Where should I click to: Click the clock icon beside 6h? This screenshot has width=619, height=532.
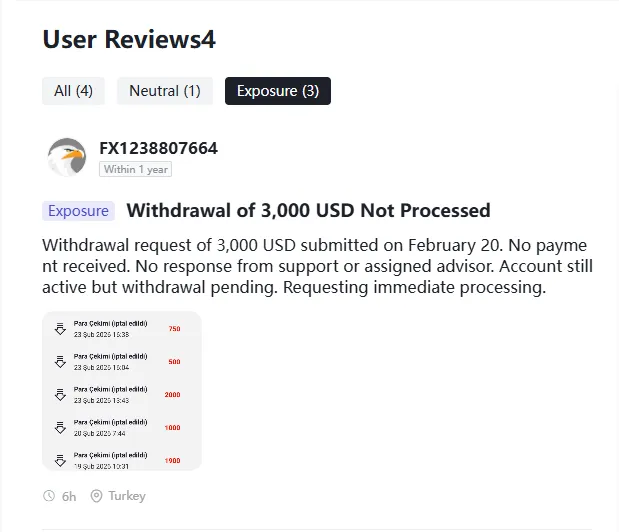pyautogui.click(x=49, y=496)
